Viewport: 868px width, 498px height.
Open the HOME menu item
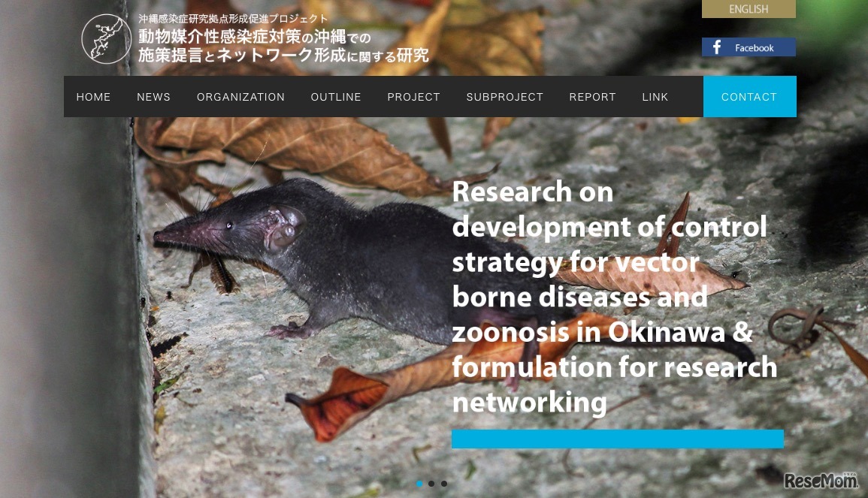[x=93, y=97]
